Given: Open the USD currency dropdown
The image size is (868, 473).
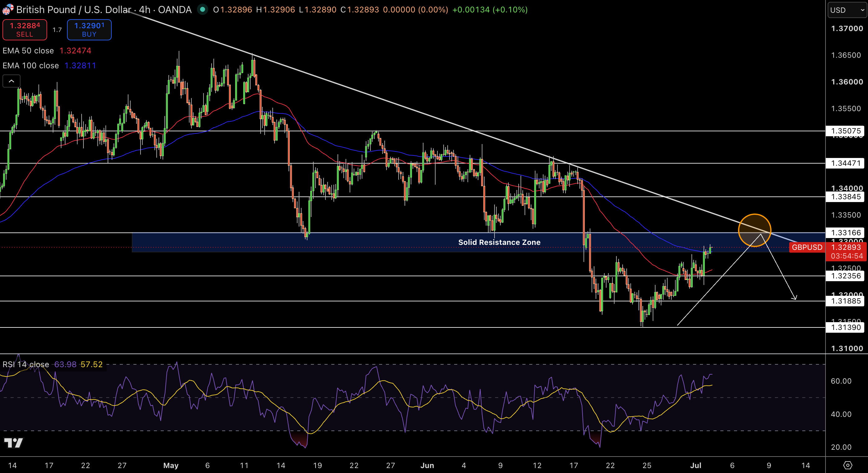Looking at the screenshot, I should 847,10.
